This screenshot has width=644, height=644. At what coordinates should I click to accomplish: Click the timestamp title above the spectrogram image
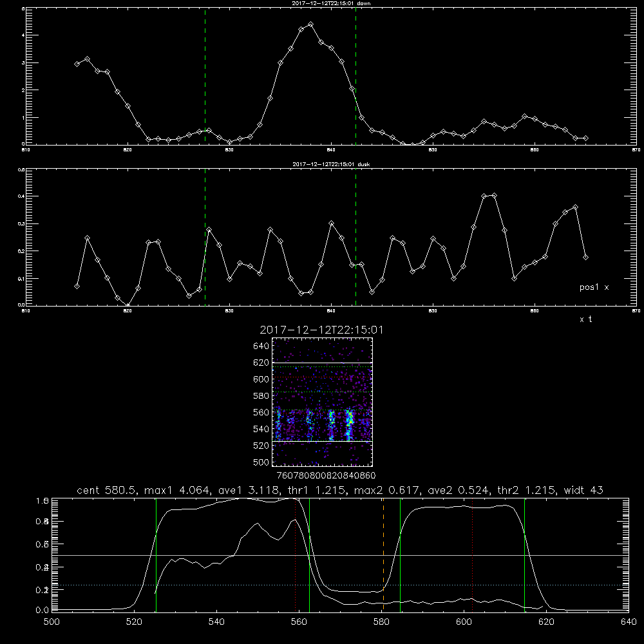(321, 330)
